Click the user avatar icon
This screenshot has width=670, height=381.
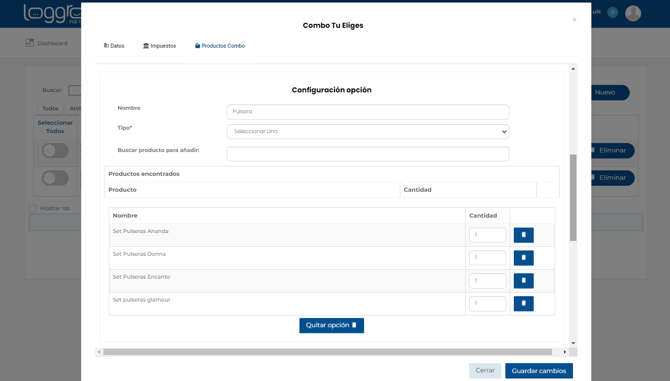click(x=633, y=13)
